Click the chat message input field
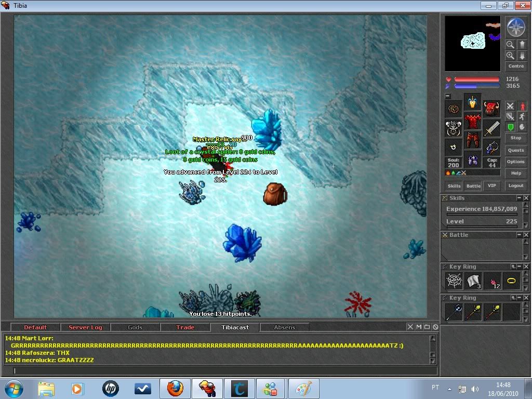The image size is (532, 399). tap(218, 371)
